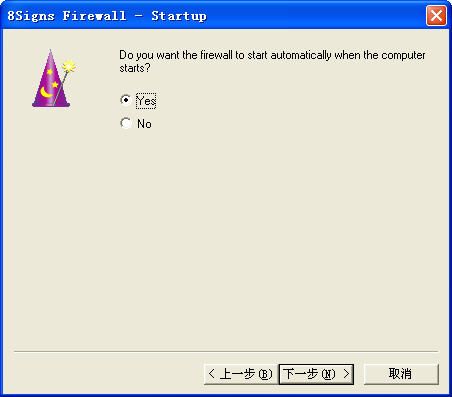Select the Yes radio button
452x397 pixels.
click(126, 100)
